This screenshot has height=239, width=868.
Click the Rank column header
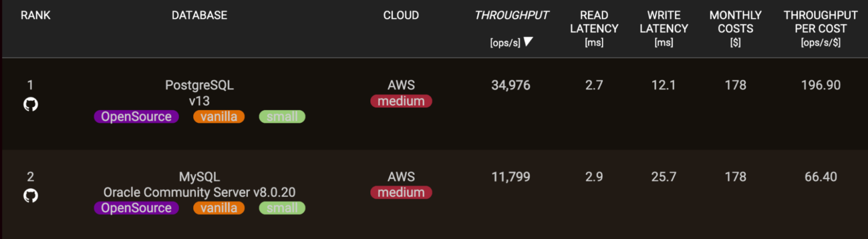click(x=35, y=15)
